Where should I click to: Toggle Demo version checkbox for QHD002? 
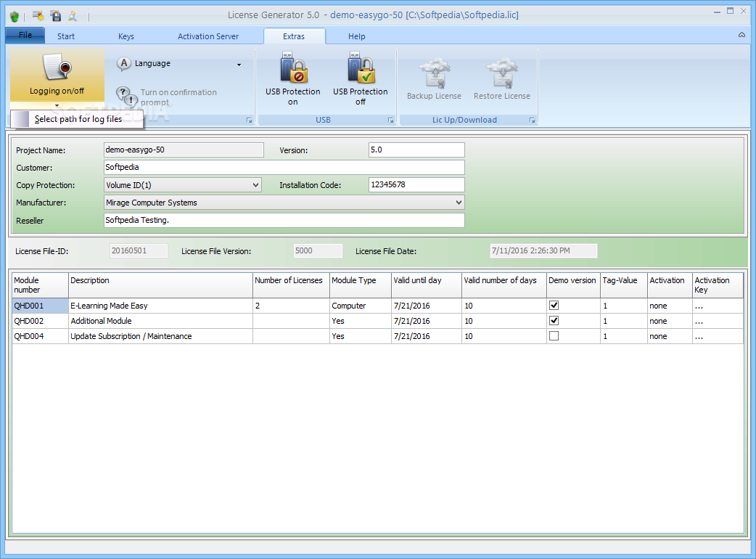554,321
